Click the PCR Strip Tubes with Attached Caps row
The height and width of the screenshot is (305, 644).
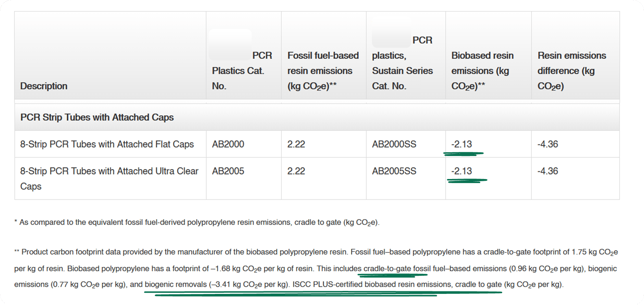tap(97, 117)
